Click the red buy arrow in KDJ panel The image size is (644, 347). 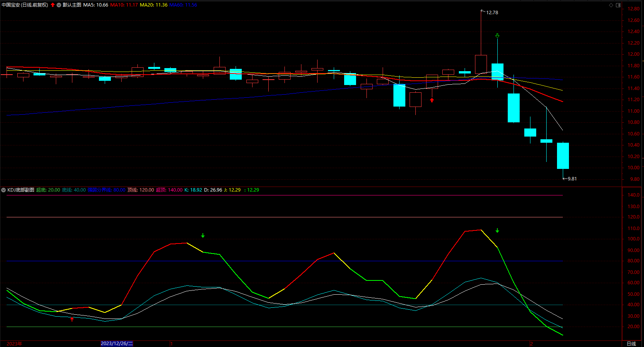(x=72, y=319)
